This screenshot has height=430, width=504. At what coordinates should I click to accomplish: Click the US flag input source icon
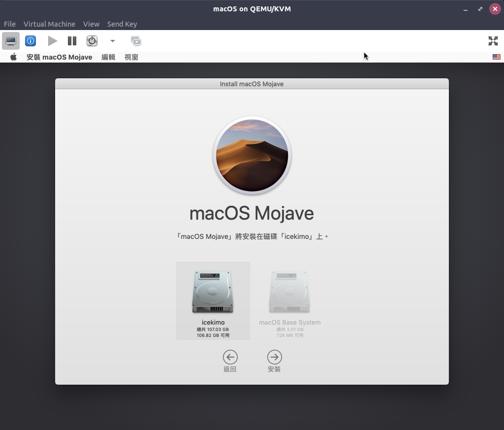[x=496, y=57]
